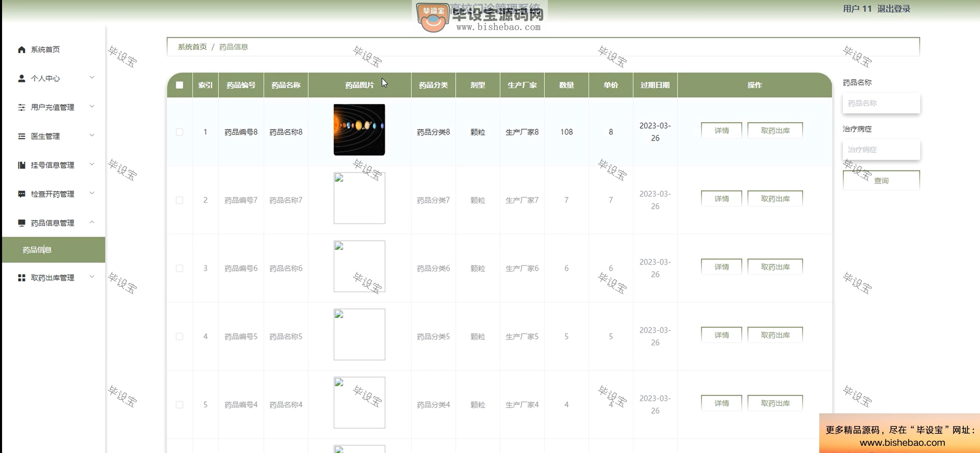Image resolution: width=980 pixels, height=453 pixels.
Task: Click the broken image thumbnail for 药品名称7
Action: click(359, 198)
